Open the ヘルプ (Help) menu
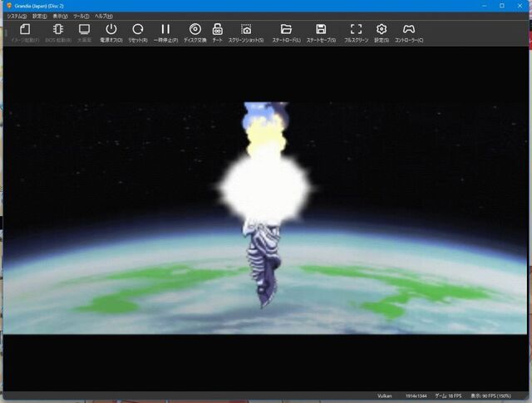This screenshot has height=403, width=532. pos(103,17)
